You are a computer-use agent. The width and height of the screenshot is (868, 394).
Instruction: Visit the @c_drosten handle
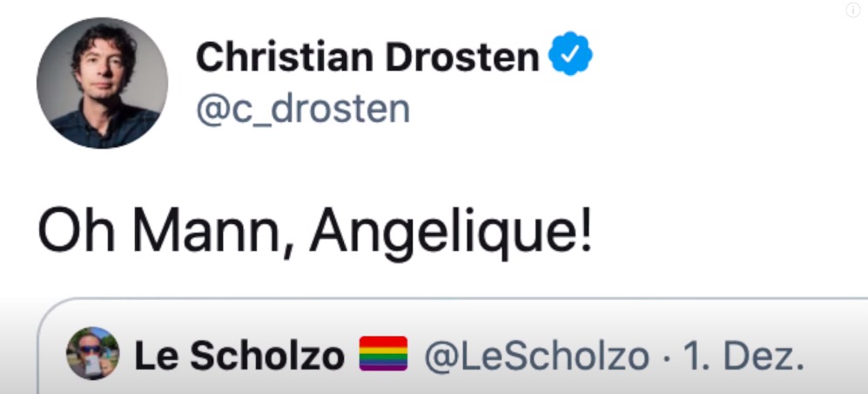(x=303, y=109)
